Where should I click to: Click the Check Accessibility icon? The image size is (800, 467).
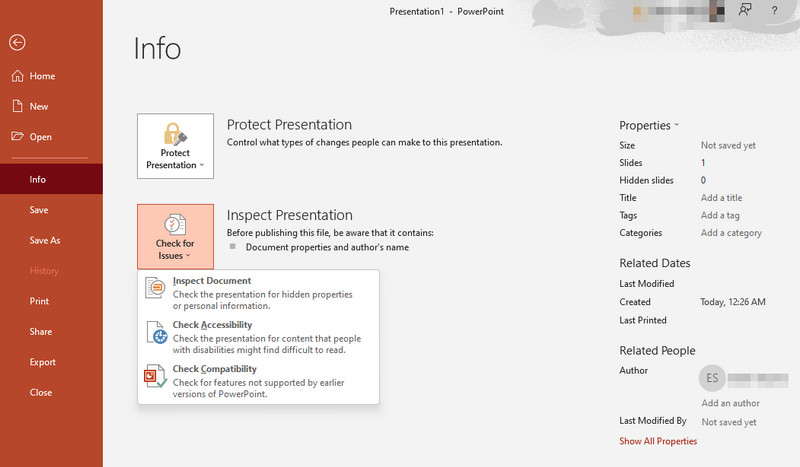155,332
